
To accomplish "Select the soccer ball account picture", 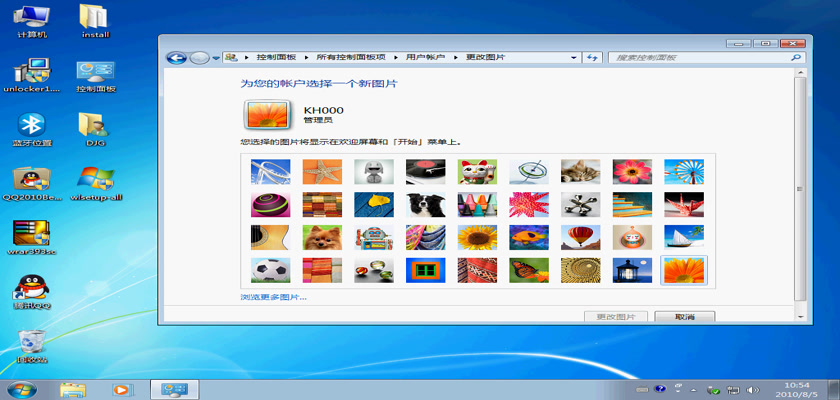I will tap(270, 270).
